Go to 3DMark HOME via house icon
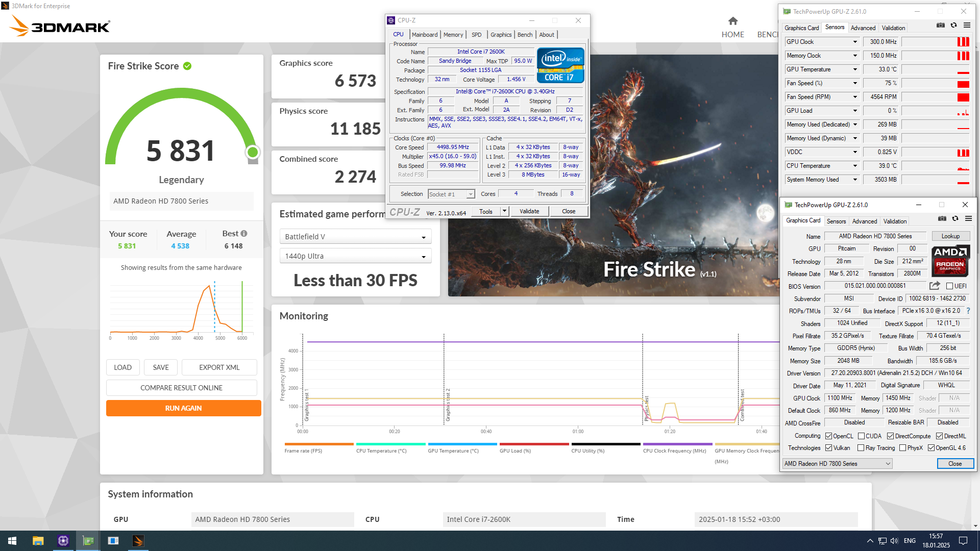This screenshot has width=980, height=551. [x=732, y=21]
